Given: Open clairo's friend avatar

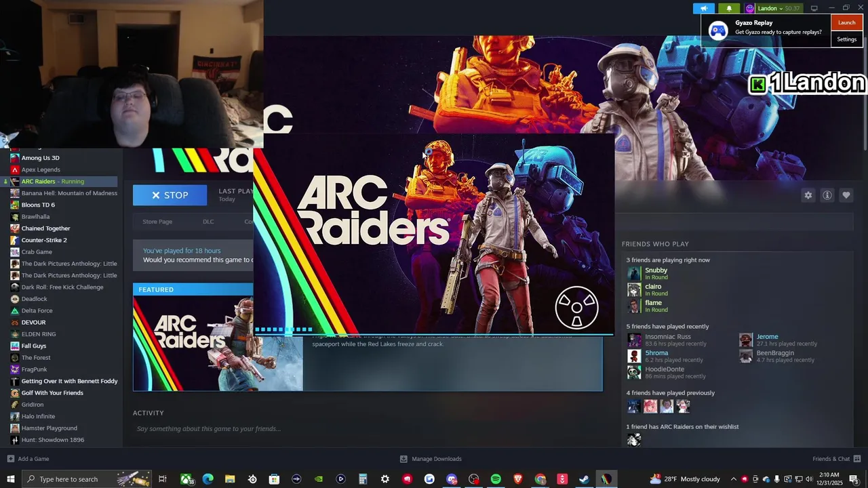Looking at the screenshot, I should click(x=634, y=289).
